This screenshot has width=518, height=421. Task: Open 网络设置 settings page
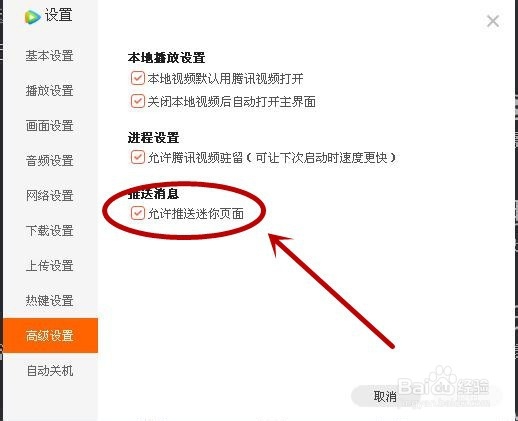pyautogui.click(x=50, y=196)
